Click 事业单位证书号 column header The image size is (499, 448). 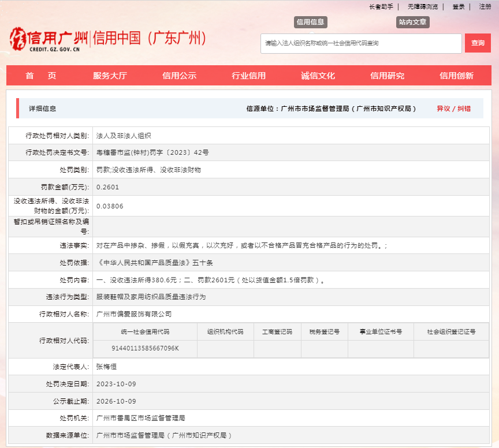tap(381, 332)
